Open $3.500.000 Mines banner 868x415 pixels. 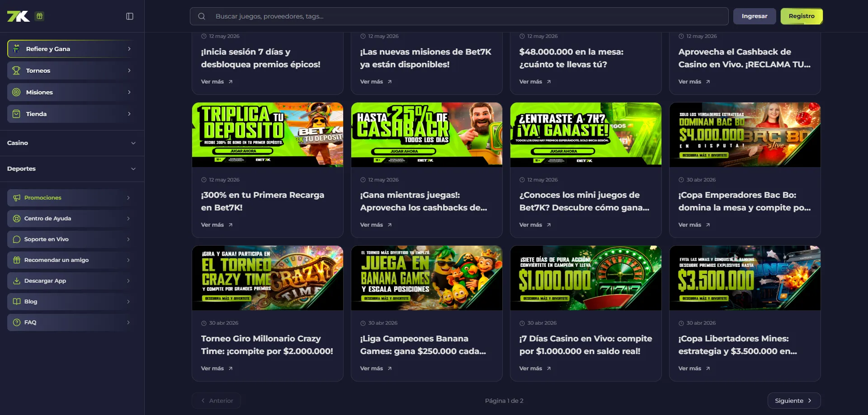tap(745, 278)
